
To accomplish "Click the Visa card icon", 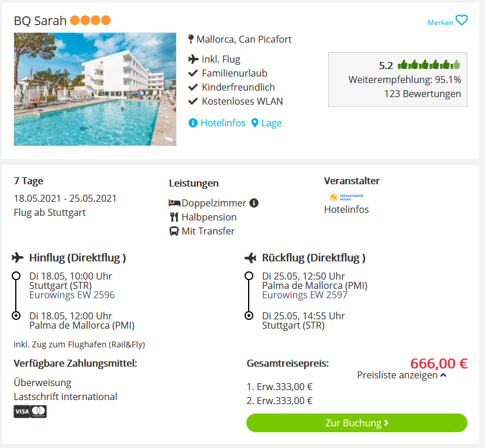I will coord(22,412).
